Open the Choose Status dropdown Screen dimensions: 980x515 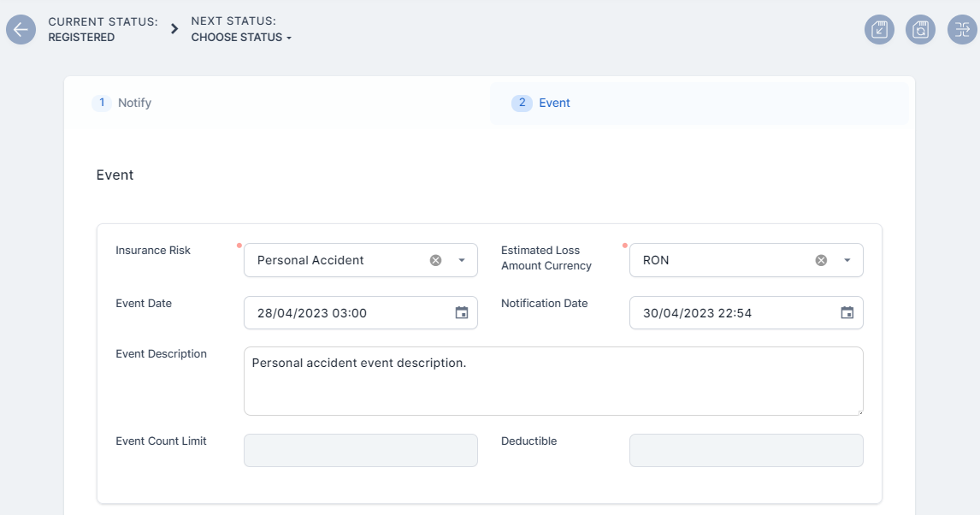pos(241,38)
